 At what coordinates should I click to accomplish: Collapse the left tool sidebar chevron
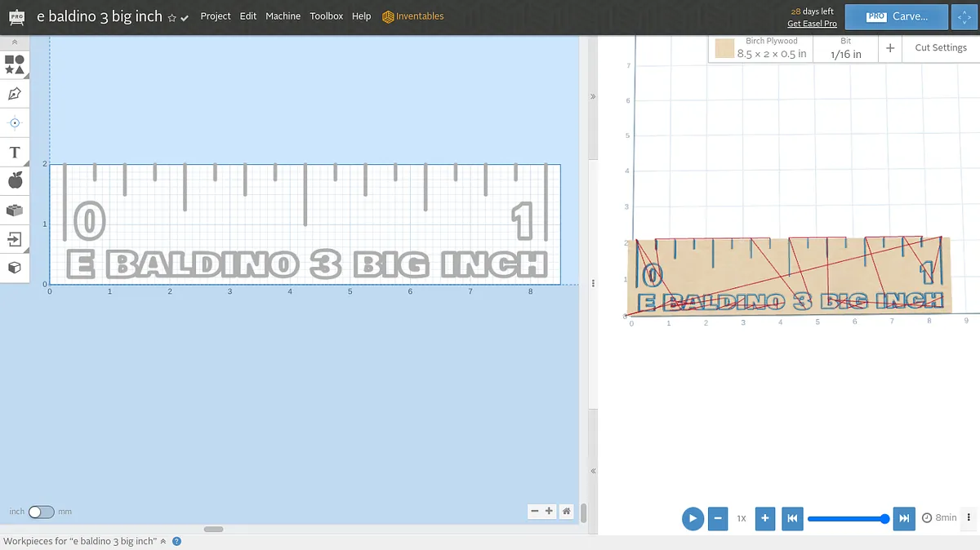click(x=15, y=42)
